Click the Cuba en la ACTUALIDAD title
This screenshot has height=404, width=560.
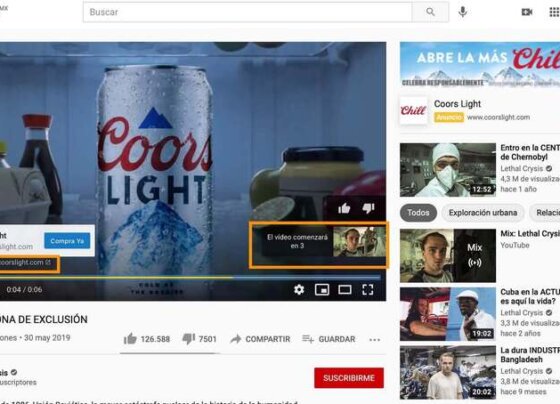click(530, 296)
